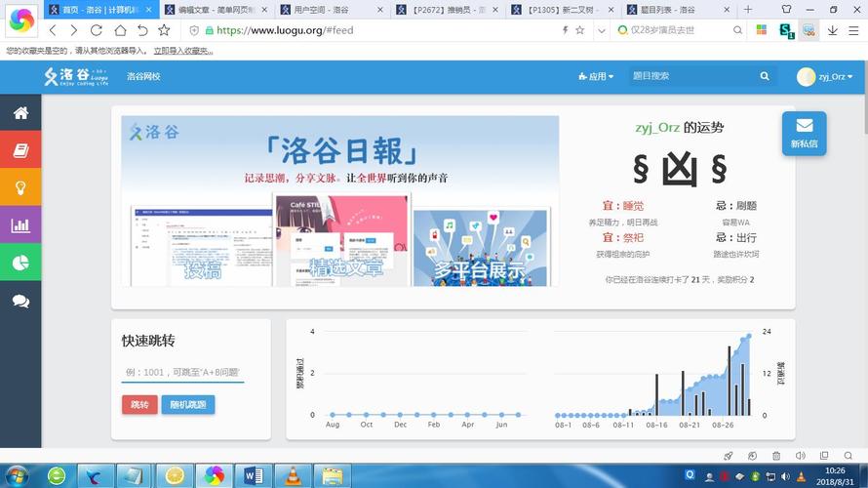The height and width of the screenshot is (488, 868).
Task: Switch to the 【P1305】新二叉树 tab
Action: [563, 10]
